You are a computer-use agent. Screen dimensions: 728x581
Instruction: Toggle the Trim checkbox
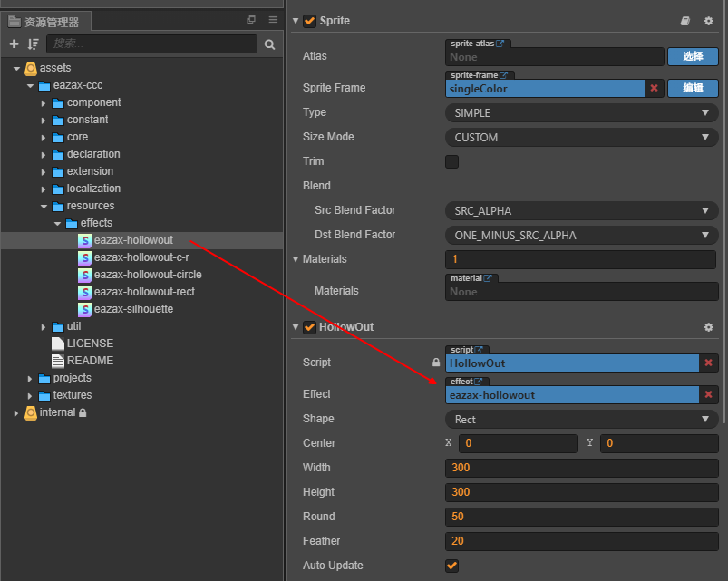coord(451,161)
